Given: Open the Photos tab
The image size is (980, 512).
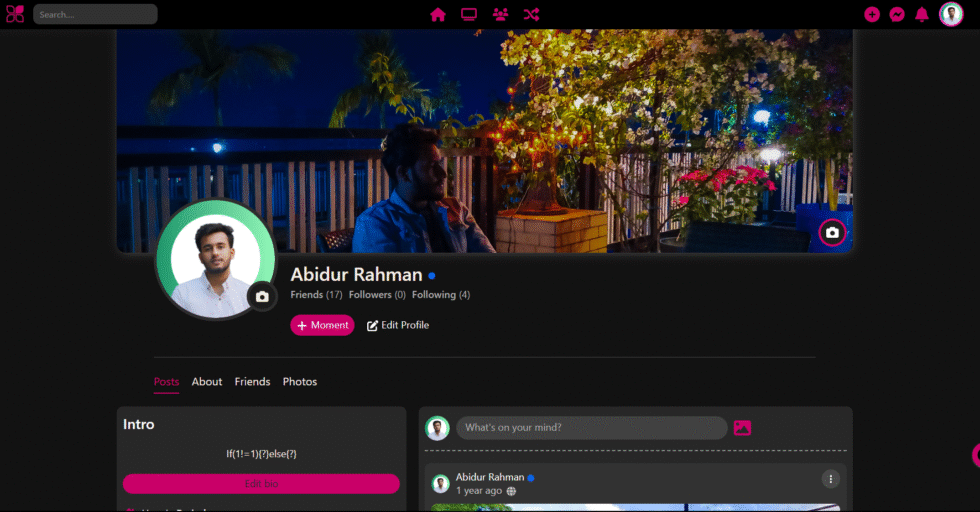Looking at the screenshot, I should pos(299,382).
